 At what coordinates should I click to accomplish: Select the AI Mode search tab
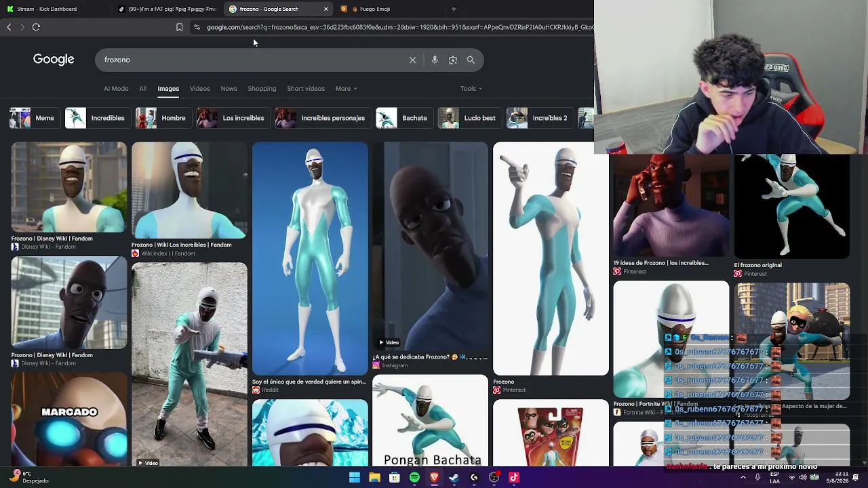(x=116, y=89)
